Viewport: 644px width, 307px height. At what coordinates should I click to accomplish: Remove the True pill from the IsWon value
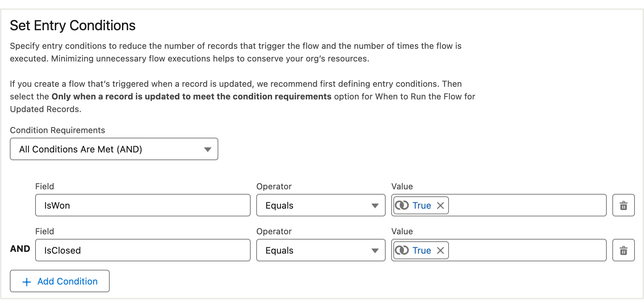(x=440, y=205)
